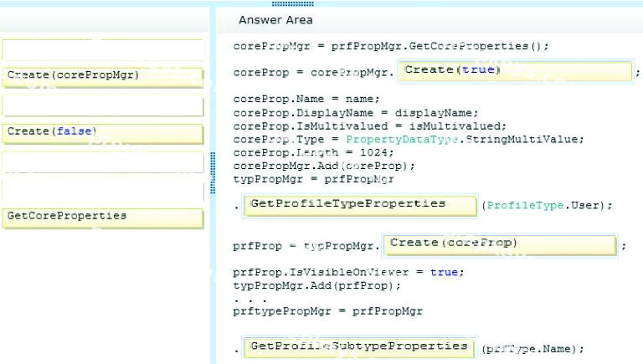Click the empty slot above GetCoreProperties
This screenshot has width=643, height=364.
102,190
